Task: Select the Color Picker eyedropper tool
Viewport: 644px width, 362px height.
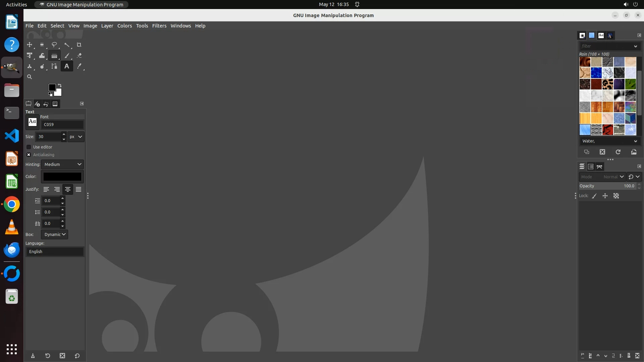Action: pyautogui.click(x=79, y=66)
